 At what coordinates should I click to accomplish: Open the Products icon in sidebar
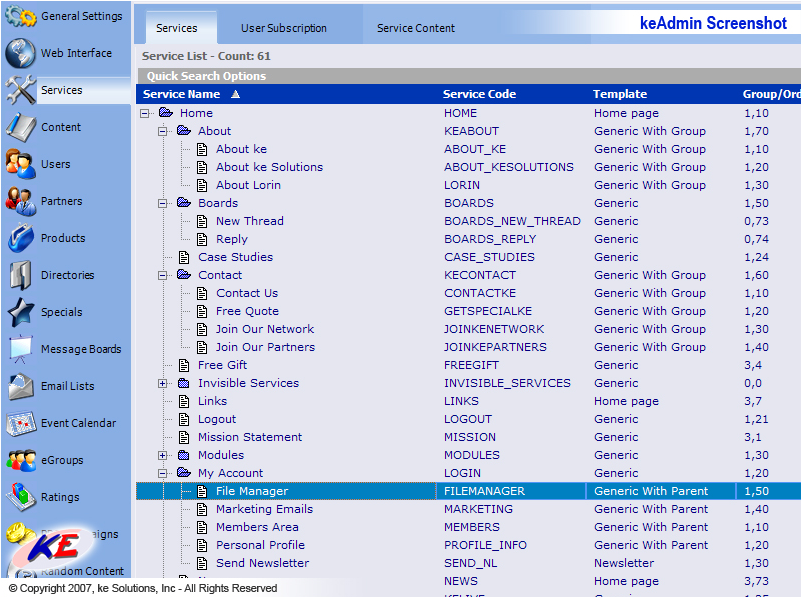(21, 239)
